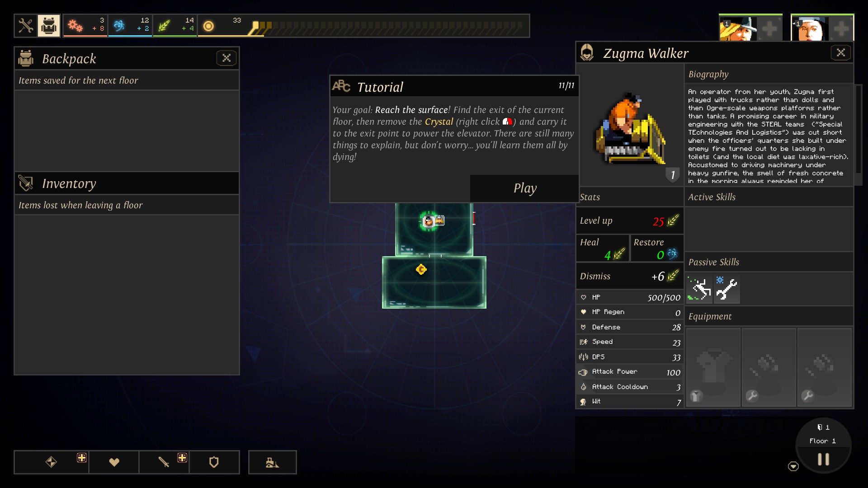This screenshot has width=868, height=488.
Task: Heal the hero for 4 food
Action: coord(603,248)
